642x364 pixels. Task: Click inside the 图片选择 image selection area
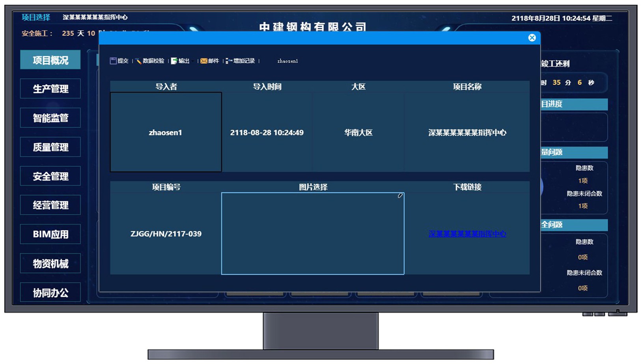[313, 233]
